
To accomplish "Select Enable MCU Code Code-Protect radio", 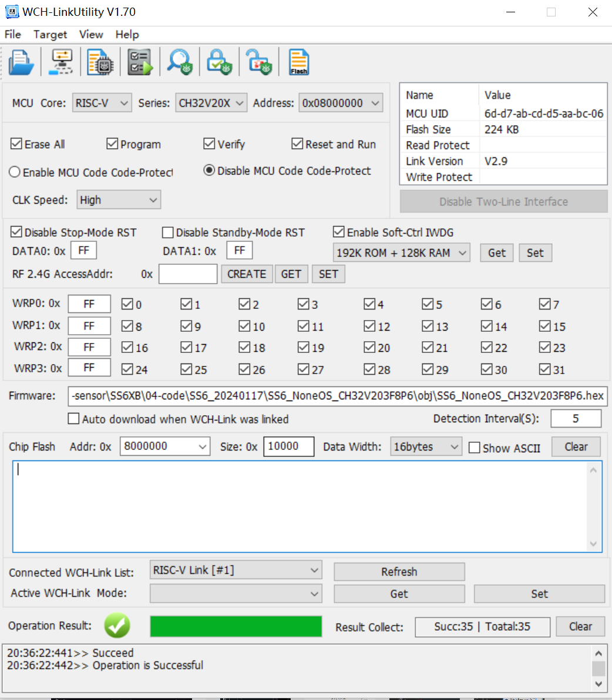I will point(15,172).
